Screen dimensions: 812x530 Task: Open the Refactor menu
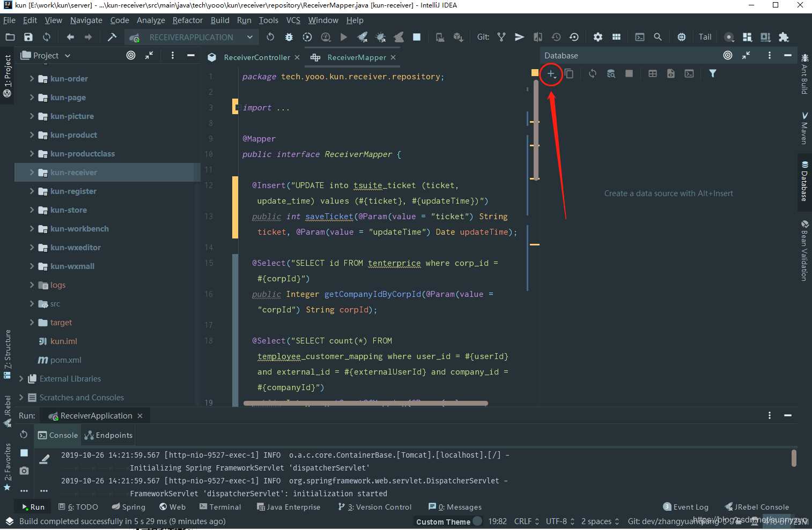click(x=188, y=20)
